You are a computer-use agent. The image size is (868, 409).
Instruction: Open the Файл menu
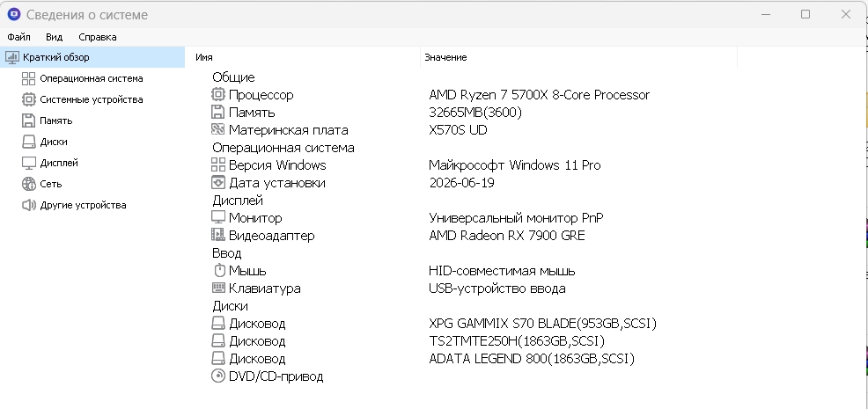(x=18, y=37)
